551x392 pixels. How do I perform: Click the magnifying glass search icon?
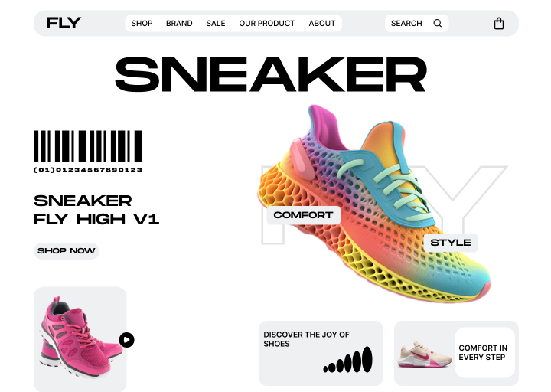pyautogui.click(x=438, y=23)
